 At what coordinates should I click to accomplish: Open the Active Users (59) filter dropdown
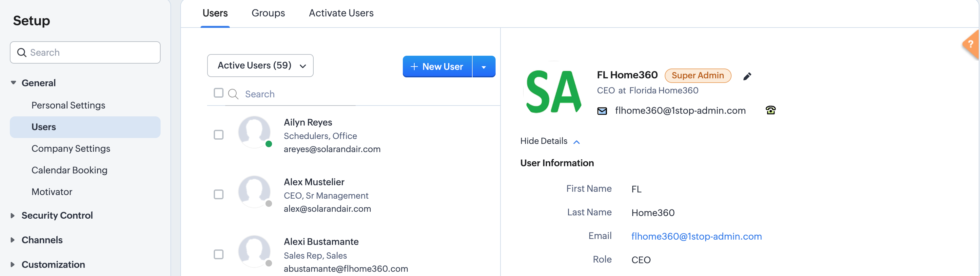click(x=260, y=66)
